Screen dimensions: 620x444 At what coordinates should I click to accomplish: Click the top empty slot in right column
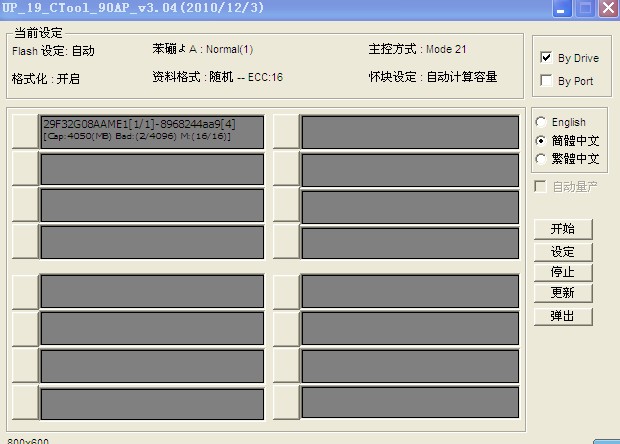(x=410, y=132)
